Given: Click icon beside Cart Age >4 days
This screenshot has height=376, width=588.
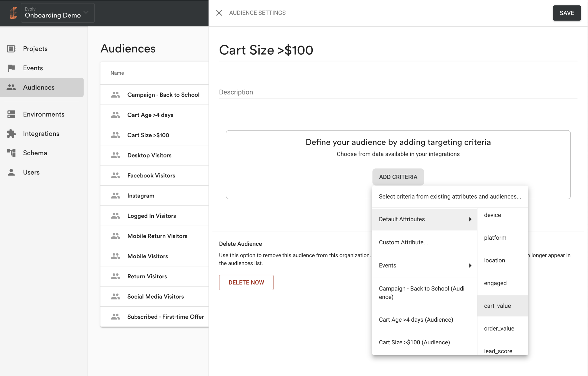Looking at the screenshot, I should pos(116,115).
